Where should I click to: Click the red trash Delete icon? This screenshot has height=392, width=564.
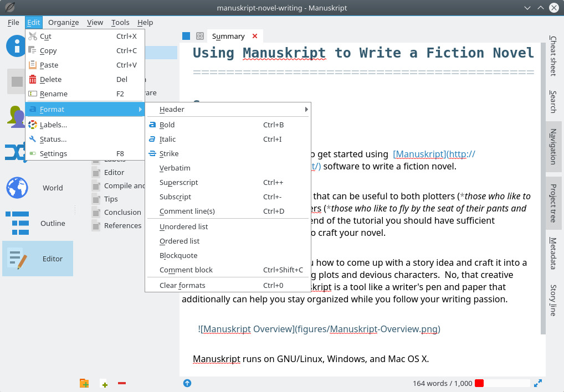(x=33, y=79)
